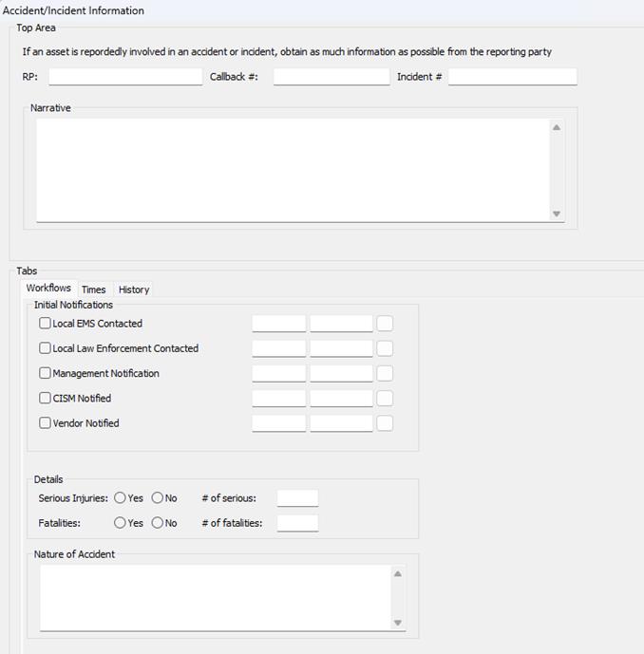Open the Workflows tab
This screenshot has width=644, height=654.
pos(48,288)
